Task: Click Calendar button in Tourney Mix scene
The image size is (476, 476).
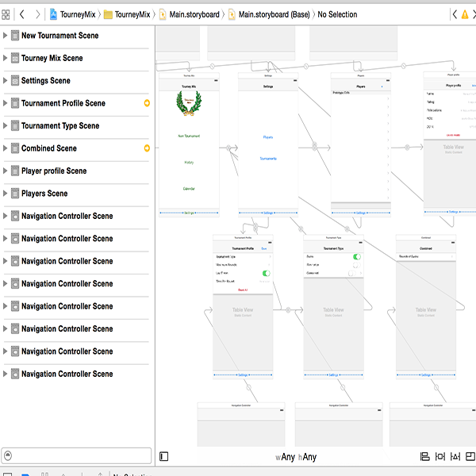Action: click(x=189, y=189)
